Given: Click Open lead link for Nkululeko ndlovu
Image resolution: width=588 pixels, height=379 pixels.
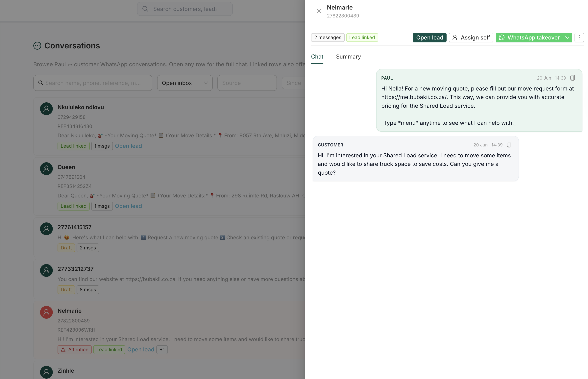Looking at the screenshot, I should click(128, 146).
